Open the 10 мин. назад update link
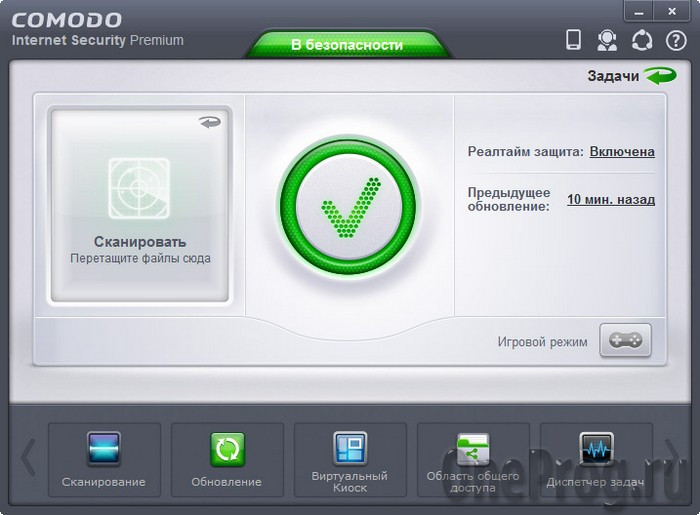Viewport: 700px width, 515px height. [x=611, y=199]
